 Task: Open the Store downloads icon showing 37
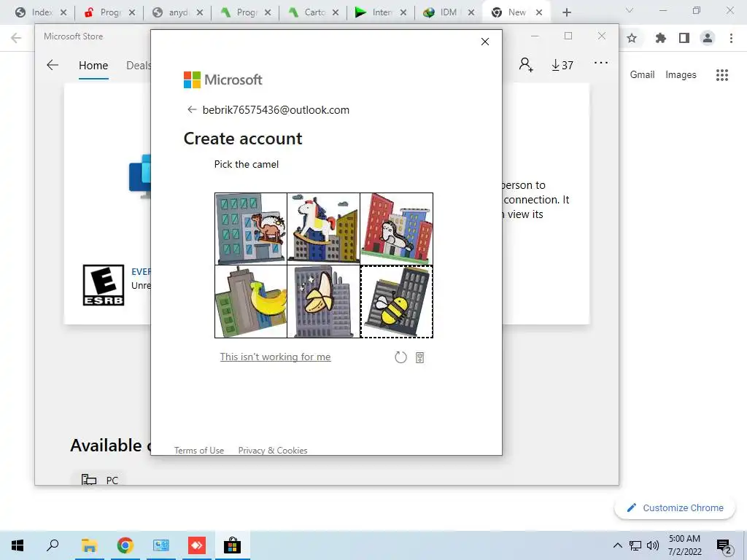click(562, 65)
